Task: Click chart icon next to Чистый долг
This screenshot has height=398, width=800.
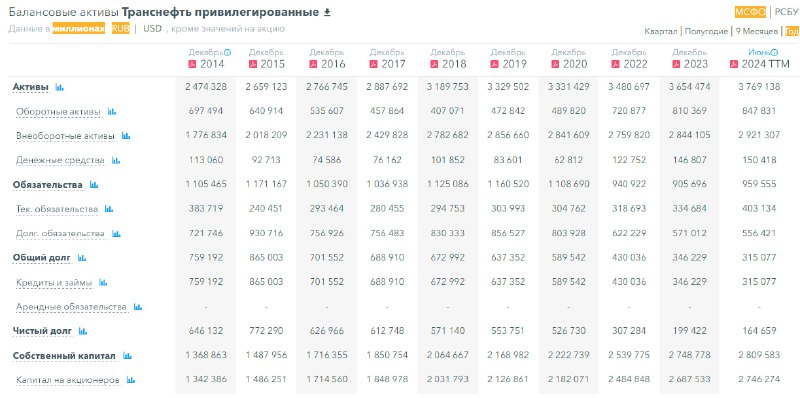Action: pyautogui.click(x=83, y=332)
